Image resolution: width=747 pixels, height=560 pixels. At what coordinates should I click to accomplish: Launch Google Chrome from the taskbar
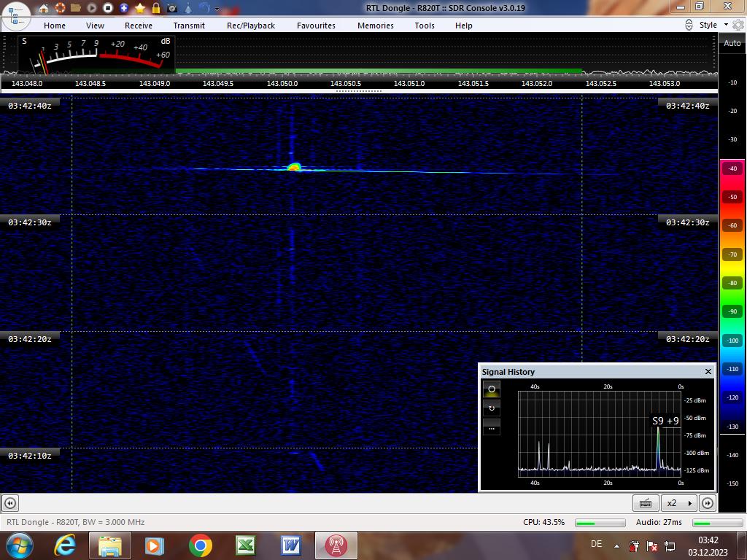point(200,545)
